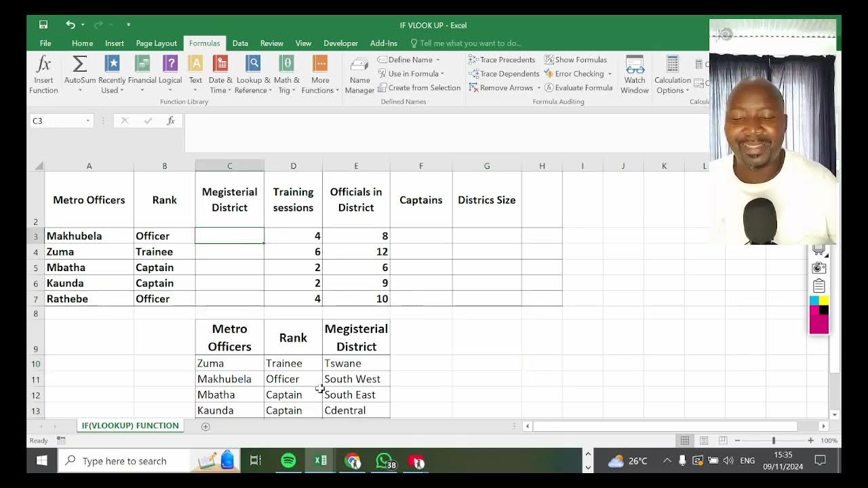Expand the Name Box dropdown
Screen dimensions: 868x488
coord(87,121)
